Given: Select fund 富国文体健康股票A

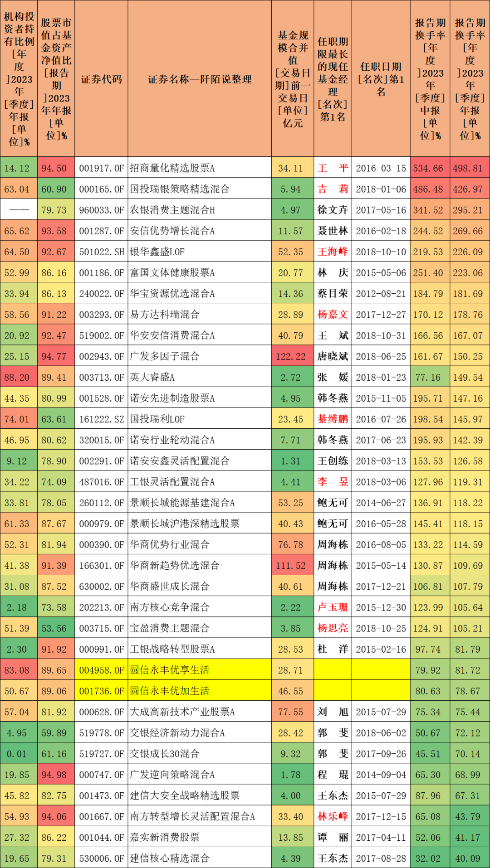Looking at the screenshot, I should (172, 273).
